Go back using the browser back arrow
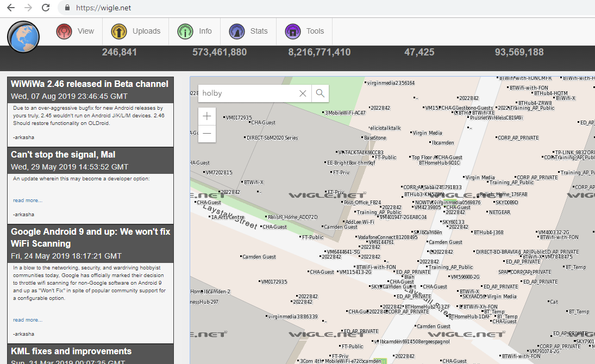Image resolution: width=595 pixels, height=364 pixels. 10,8
